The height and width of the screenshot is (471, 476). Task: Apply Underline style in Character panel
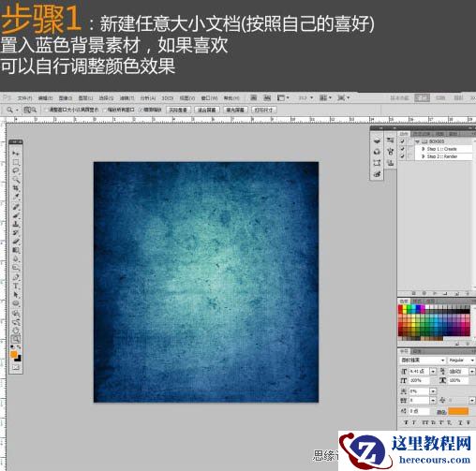pyautogui.click(x=460, y=422)
